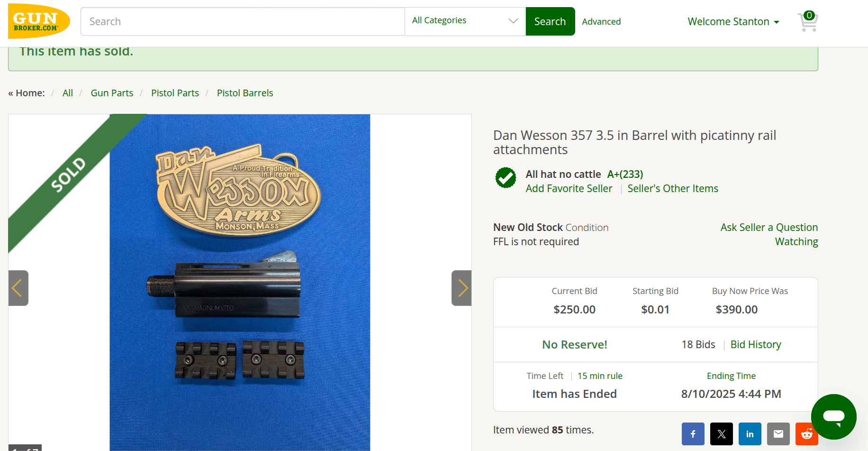Focus the Search input field
This screenshot has width=868, height=451.
point(242,21)
